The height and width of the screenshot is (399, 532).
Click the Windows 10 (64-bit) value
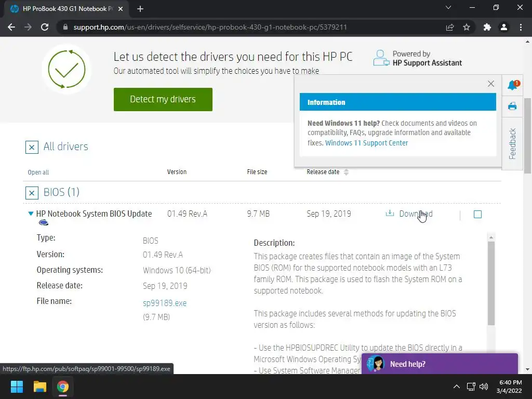pos(177,270)
